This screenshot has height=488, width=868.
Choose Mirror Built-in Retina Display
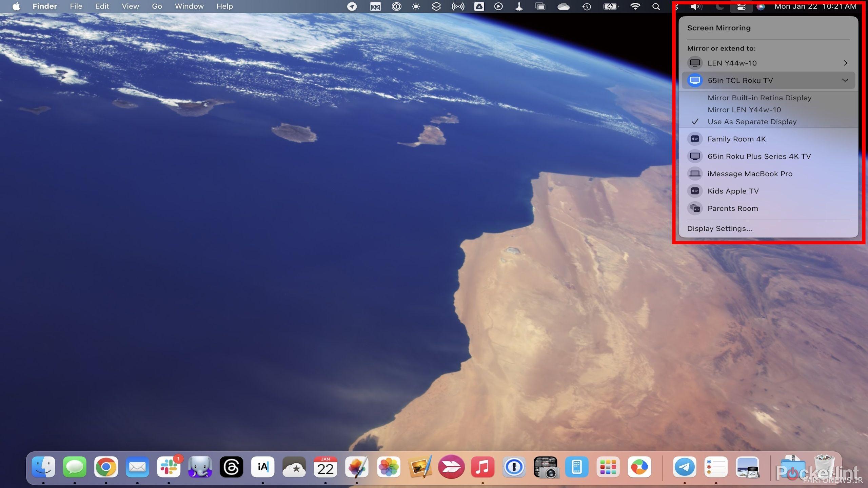point(759,98)
